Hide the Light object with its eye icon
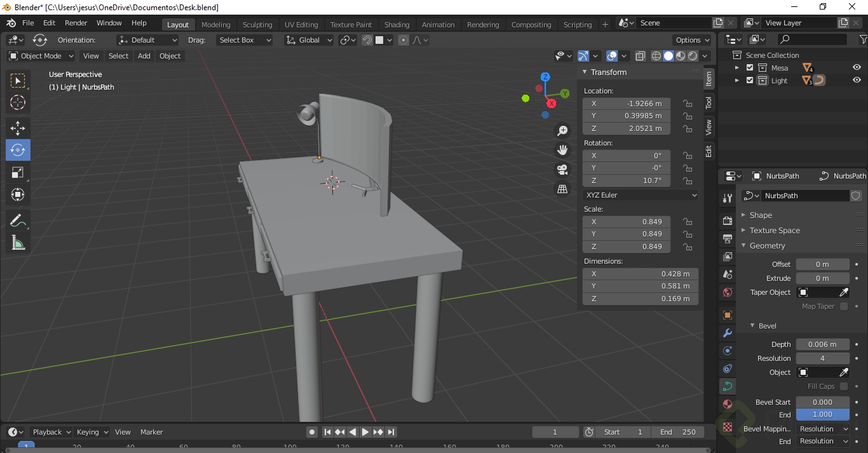Screen dimensions: 868x453 pyautogui.click(x=856, y=80)
